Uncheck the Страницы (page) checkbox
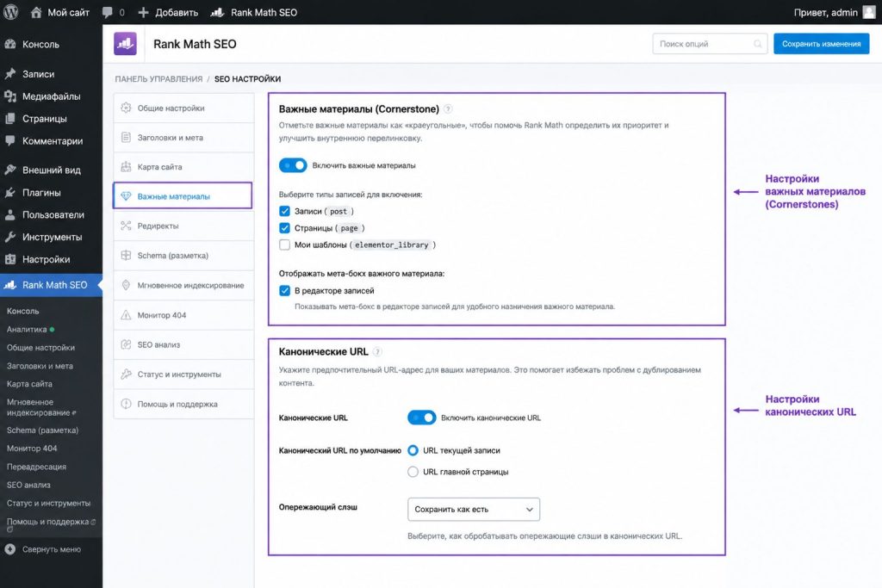The image size is (882, 588). pyautogui.click(x=284, y=228)
